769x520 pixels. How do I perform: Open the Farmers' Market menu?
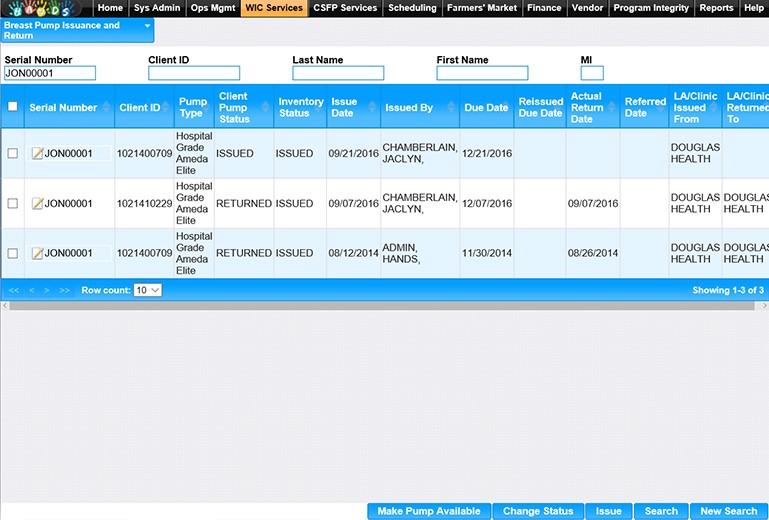click(483, 8)
